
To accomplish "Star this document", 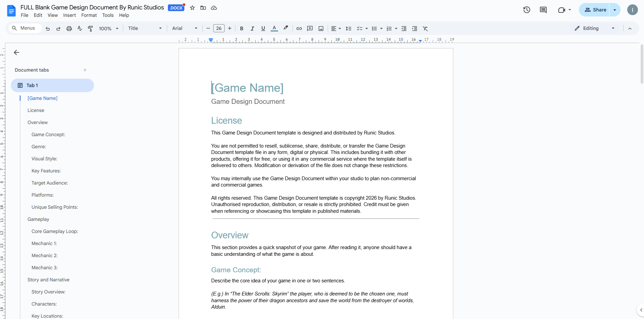I will [192, 8].
